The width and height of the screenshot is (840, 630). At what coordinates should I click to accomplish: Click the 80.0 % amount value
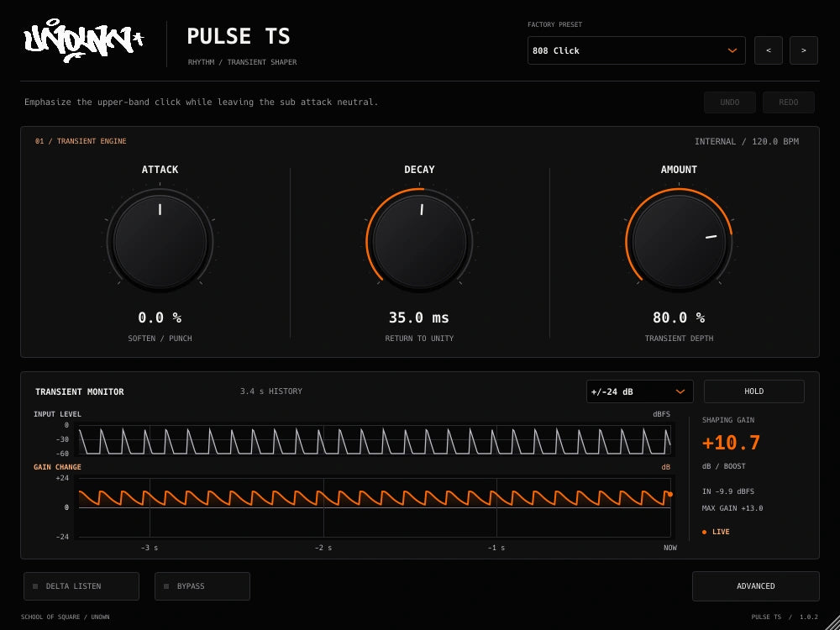pyautogui.click(x=679, y=318)
